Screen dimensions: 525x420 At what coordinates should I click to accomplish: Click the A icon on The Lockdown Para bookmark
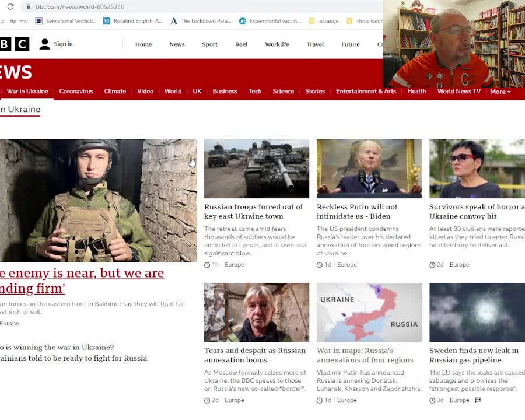pos(174,21)
